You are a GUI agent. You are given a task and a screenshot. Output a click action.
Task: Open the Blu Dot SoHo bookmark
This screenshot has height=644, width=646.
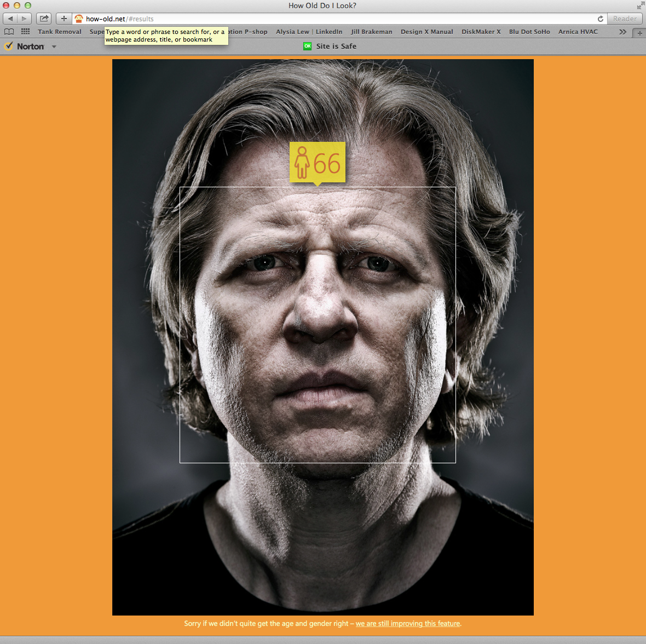(529, 32)
